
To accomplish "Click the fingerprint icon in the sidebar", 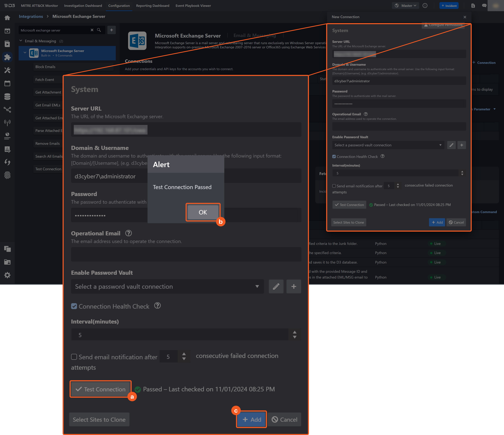I will 7,175.
